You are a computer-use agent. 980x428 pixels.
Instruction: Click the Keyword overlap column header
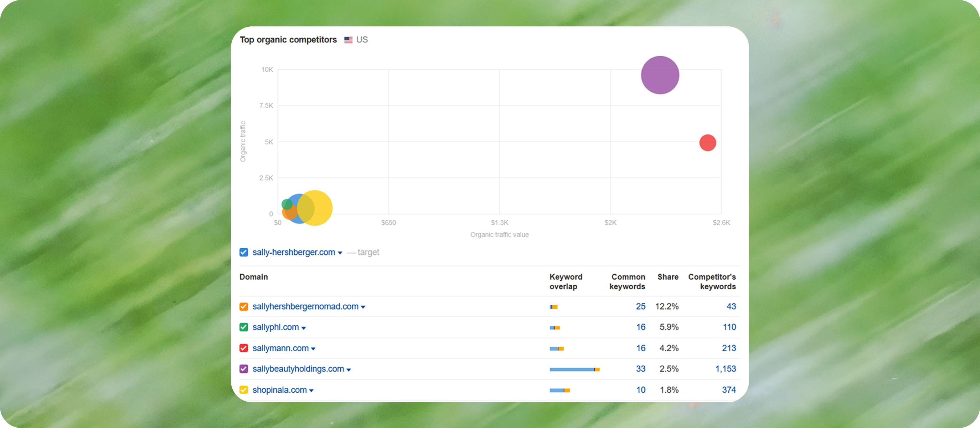(566, 282)
